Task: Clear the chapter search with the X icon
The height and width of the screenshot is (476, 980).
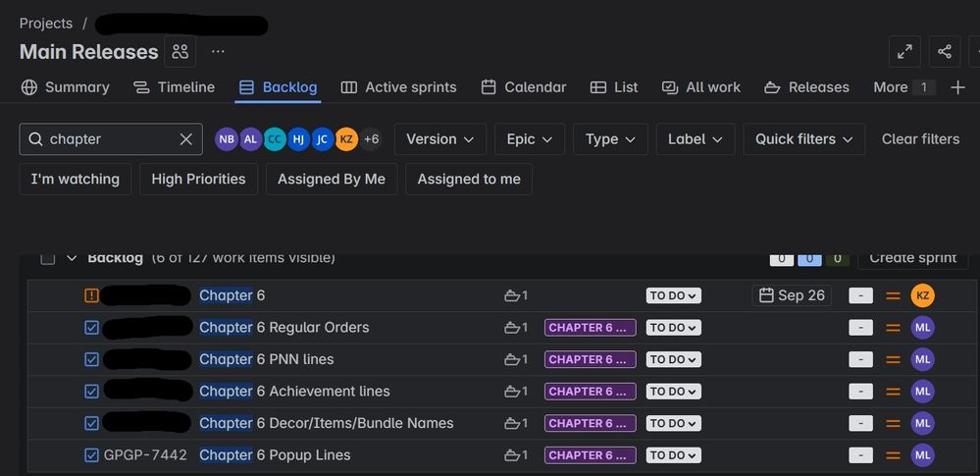Action: 185,138
